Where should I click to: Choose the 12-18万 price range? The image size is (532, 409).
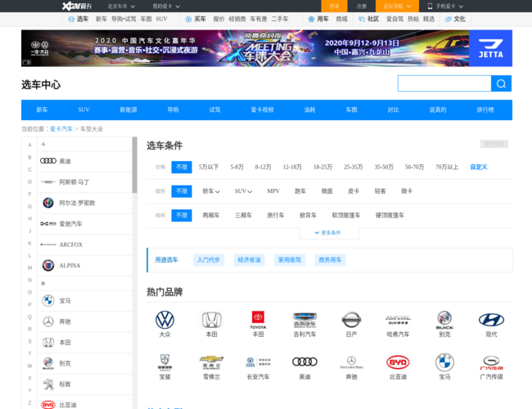coord(292,167)
